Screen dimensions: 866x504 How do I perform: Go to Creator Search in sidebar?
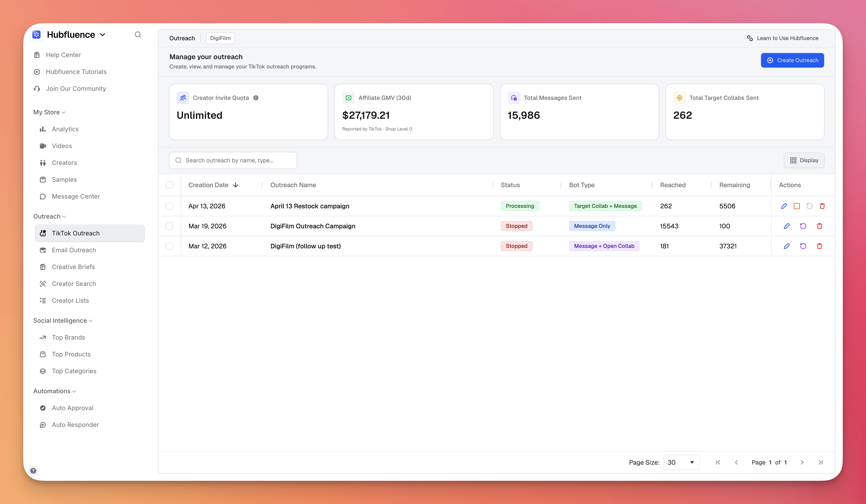click(74, 284)
